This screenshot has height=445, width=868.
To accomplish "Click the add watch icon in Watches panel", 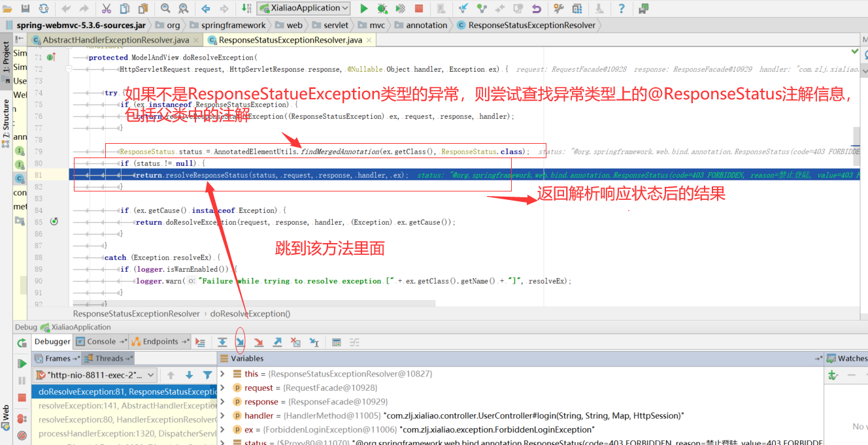I will tap(833, 375).
